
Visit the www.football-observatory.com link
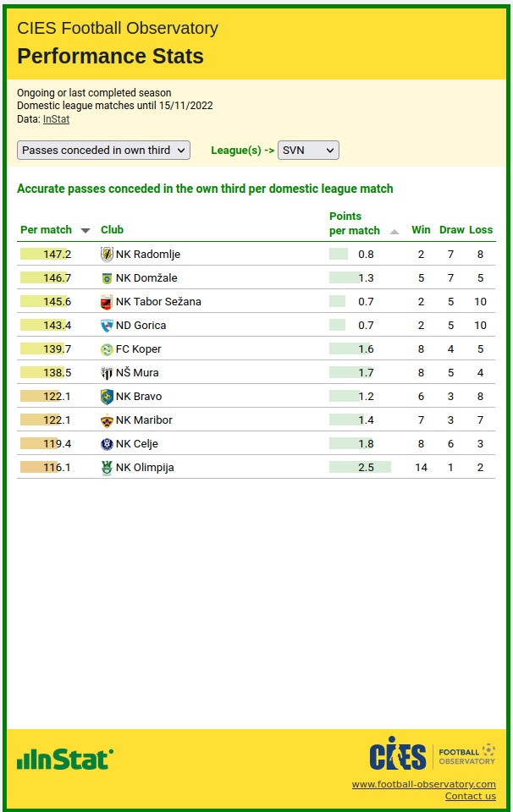423,784
